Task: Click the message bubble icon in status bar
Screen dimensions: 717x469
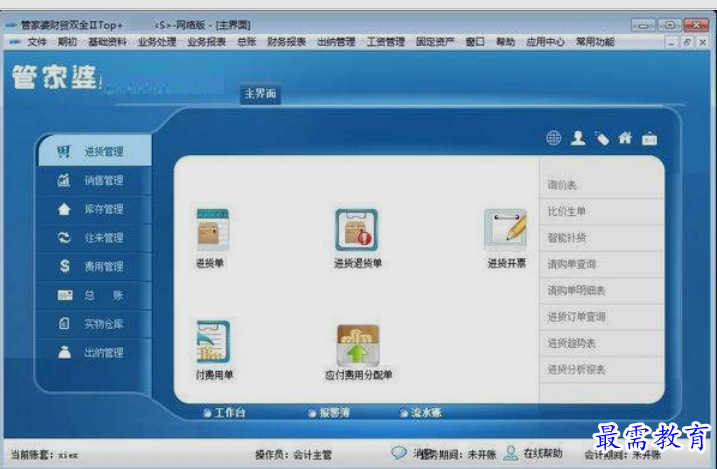Action: click(399, 453)
